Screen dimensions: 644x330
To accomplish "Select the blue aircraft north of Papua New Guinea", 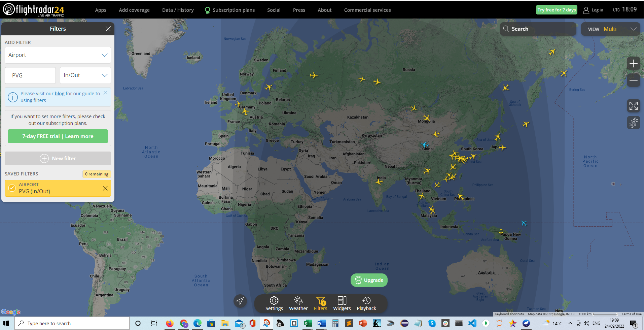I will [524, 223].
